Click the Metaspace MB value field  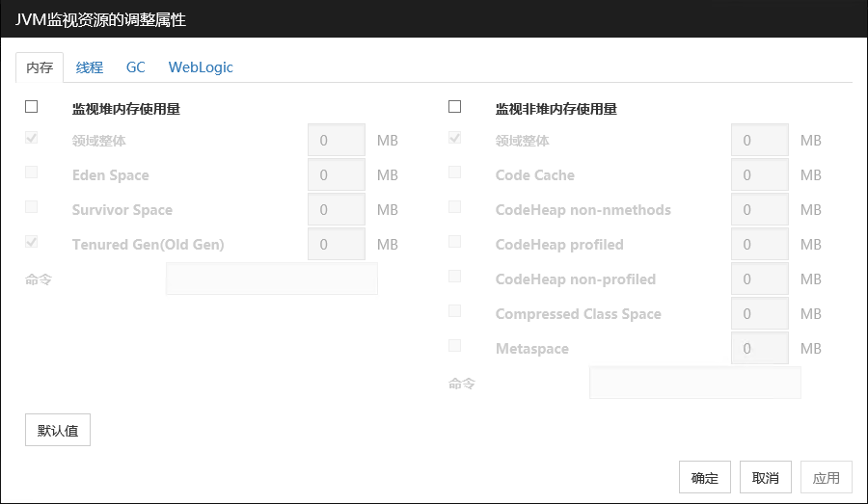[x=760, y=349]
